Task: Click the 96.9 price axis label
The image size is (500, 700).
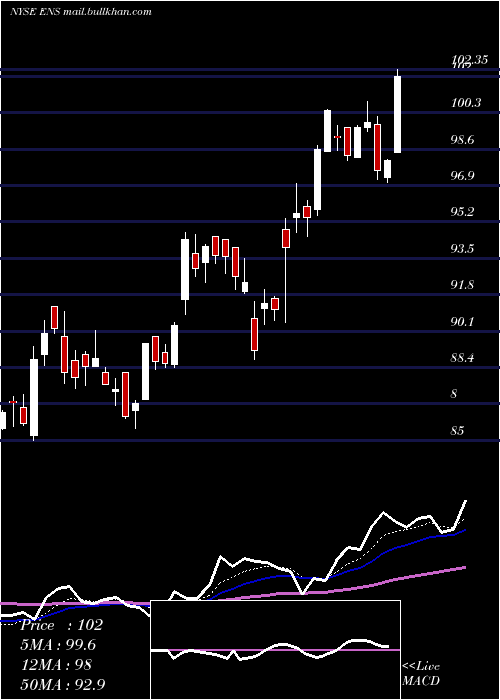Action: coord(462,175)
